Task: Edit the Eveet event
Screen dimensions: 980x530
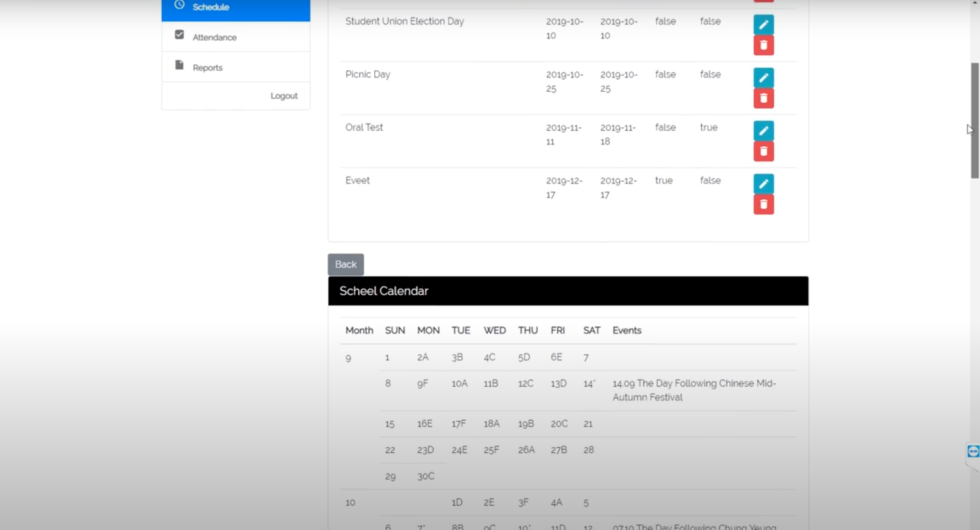Action: click(763, 184)
